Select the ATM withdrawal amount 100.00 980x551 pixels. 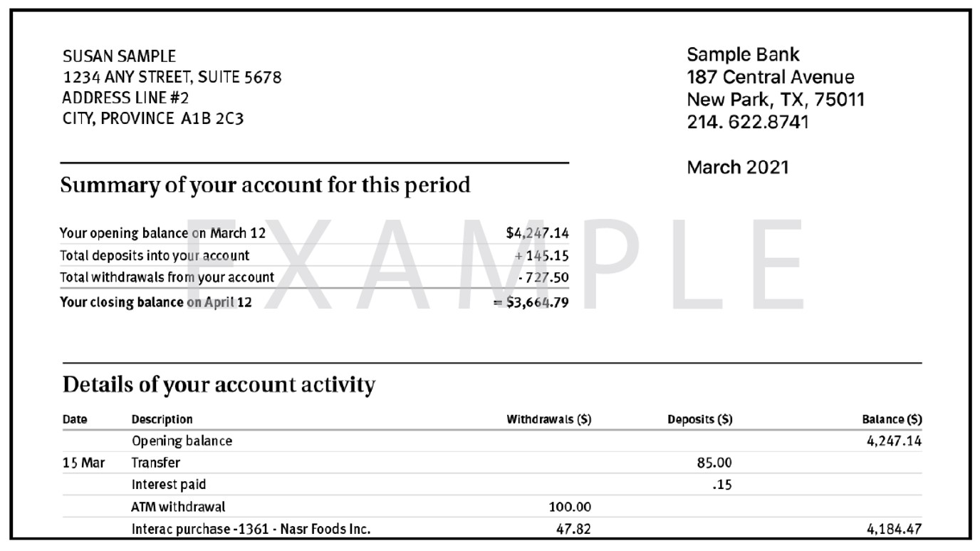(570, 508)
